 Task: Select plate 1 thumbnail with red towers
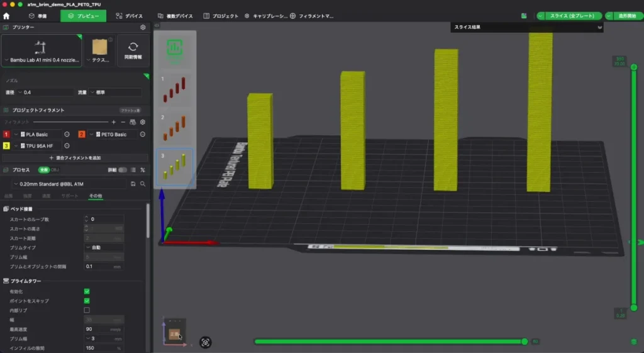tap(175, 89)
